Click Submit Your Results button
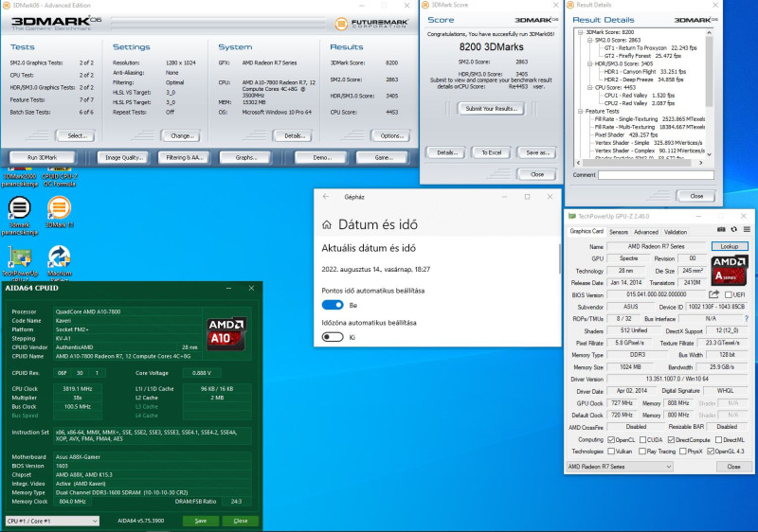Image resolution: width=758 pixels, height=532 pixels. coord(491,109)
